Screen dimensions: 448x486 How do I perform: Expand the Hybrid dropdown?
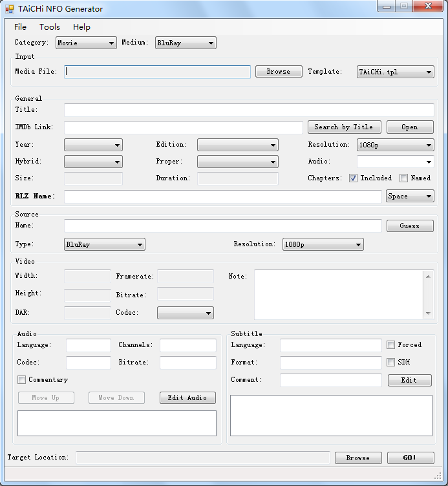click(x=93, y=162)
